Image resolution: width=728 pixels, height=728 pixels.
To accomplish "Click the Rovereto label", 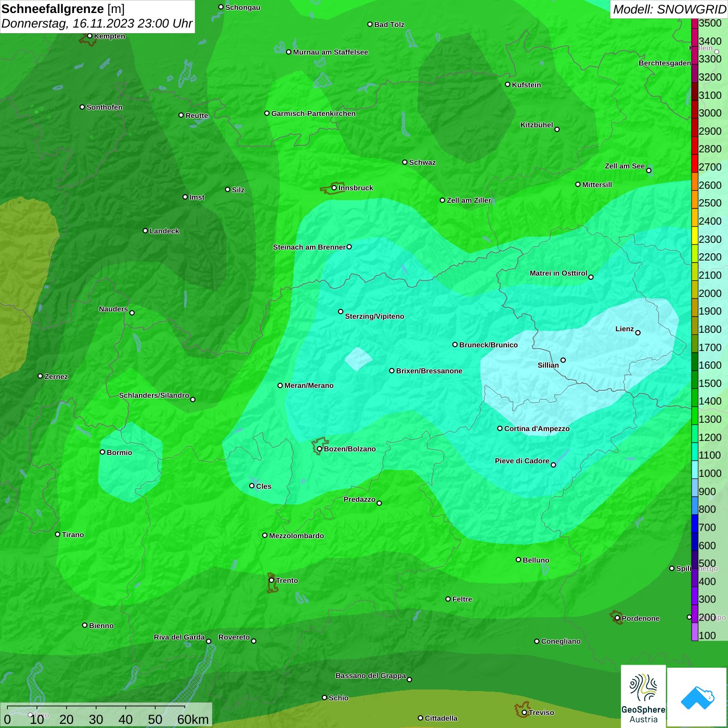I will [234, 637].
